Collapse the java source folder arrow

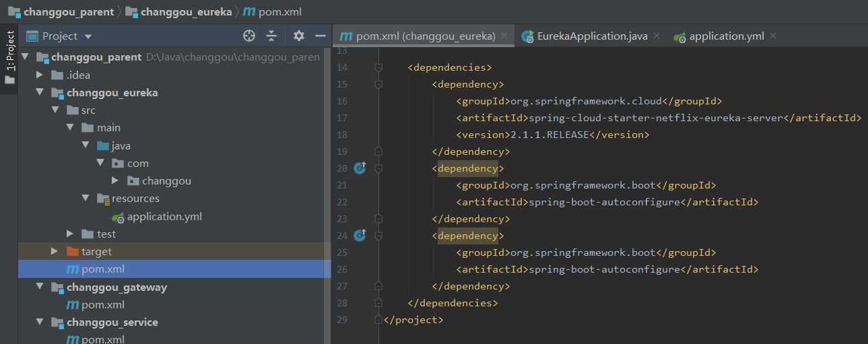click(85, 145)
